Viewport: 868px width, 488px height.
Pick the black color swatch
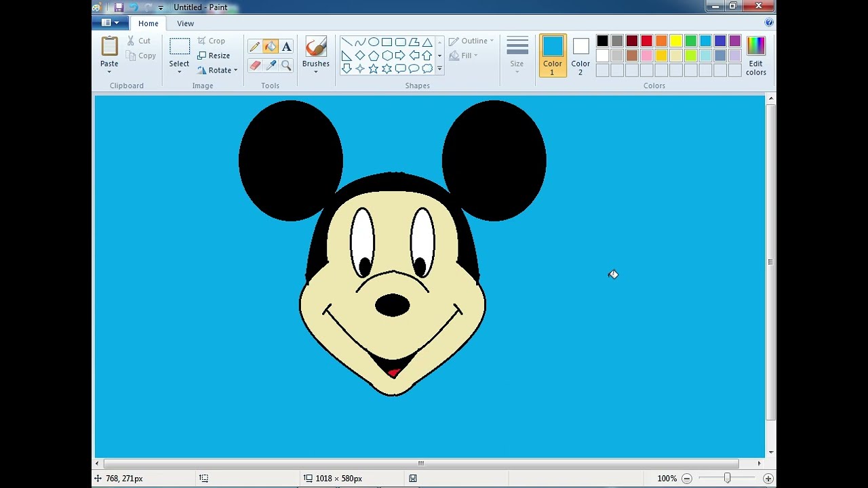coord(602,41)
